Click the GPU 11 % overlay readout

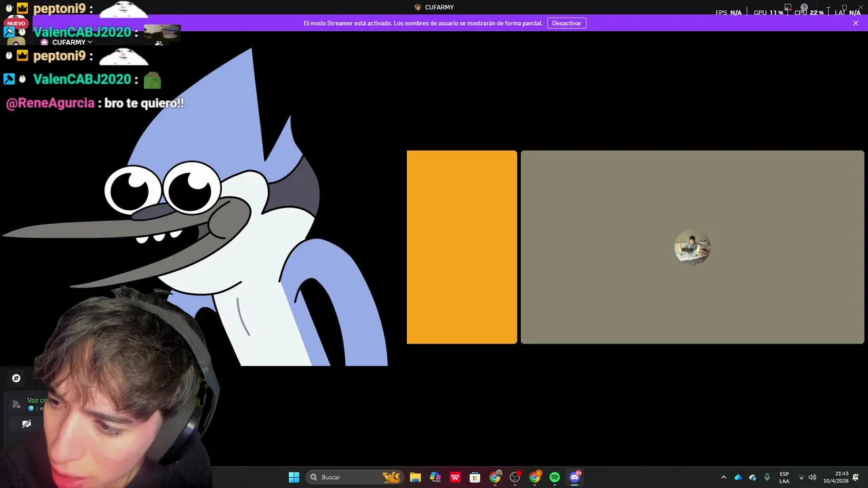click(768, 12)
